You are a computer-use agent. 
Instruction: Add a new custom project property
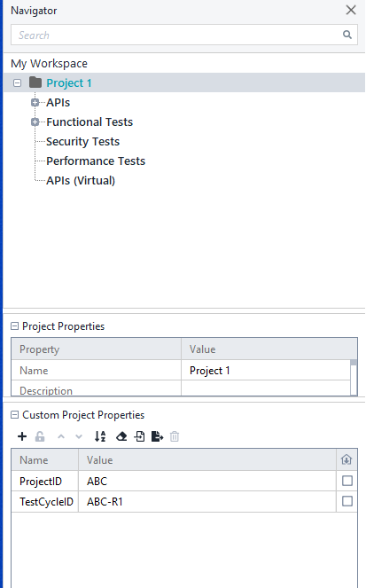tap(22, 436)
